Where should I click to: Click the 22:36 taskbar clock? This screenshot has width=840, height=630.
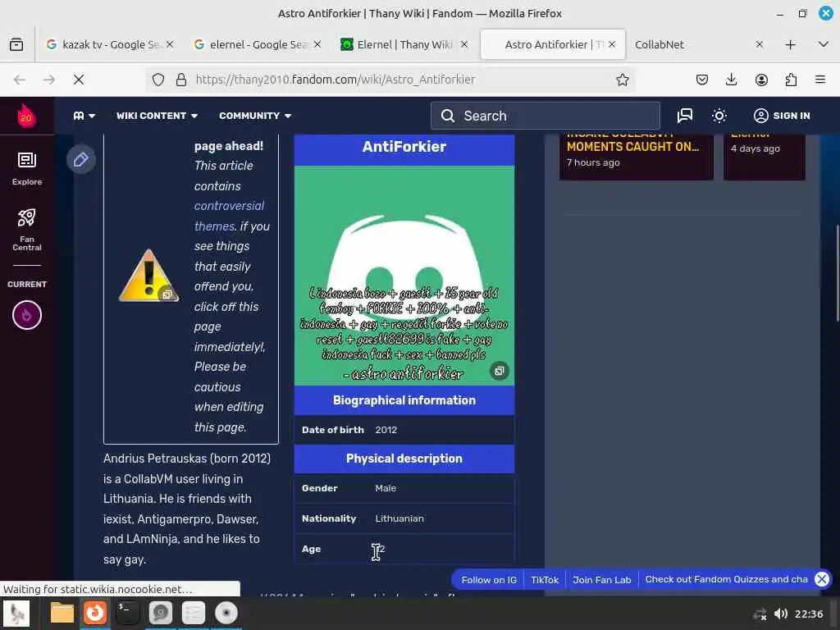tap(808, 614)
